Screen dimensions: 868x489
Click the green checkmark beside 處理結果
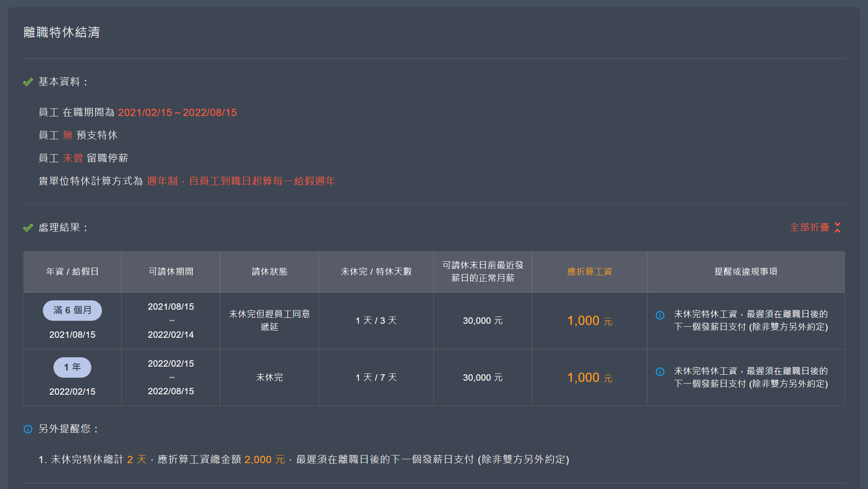(x=28, y=228)
